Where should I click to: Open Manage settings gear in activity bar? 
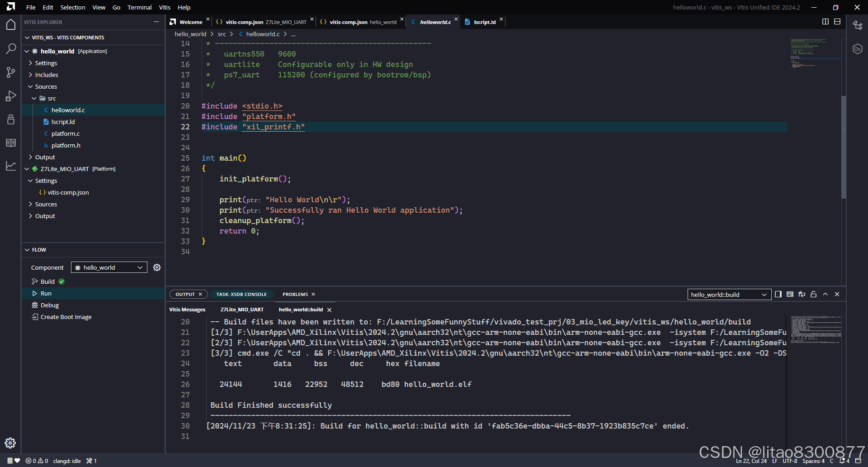point(10,443)
